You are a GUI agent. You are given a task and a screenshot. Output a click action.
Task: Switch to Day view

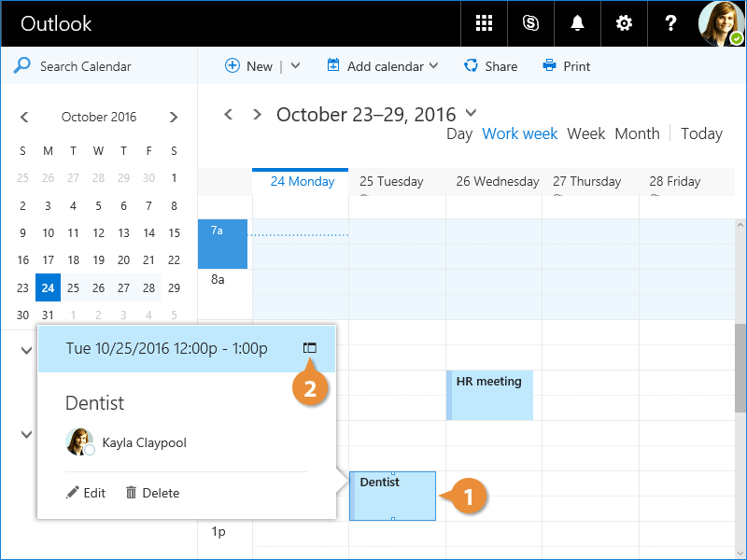[x=459, y=133]
